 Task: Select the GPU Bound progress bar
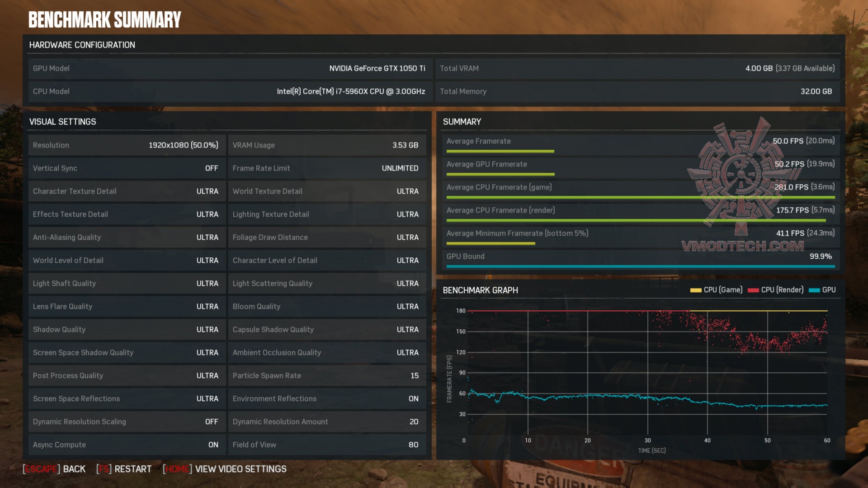click(641, 267)
